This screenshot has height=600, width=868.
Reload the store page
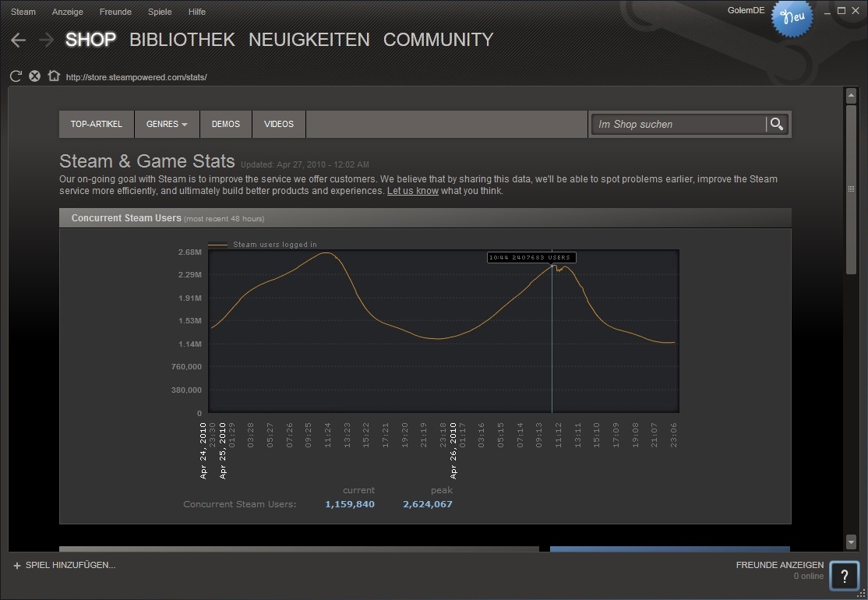[x=16, y=76]
